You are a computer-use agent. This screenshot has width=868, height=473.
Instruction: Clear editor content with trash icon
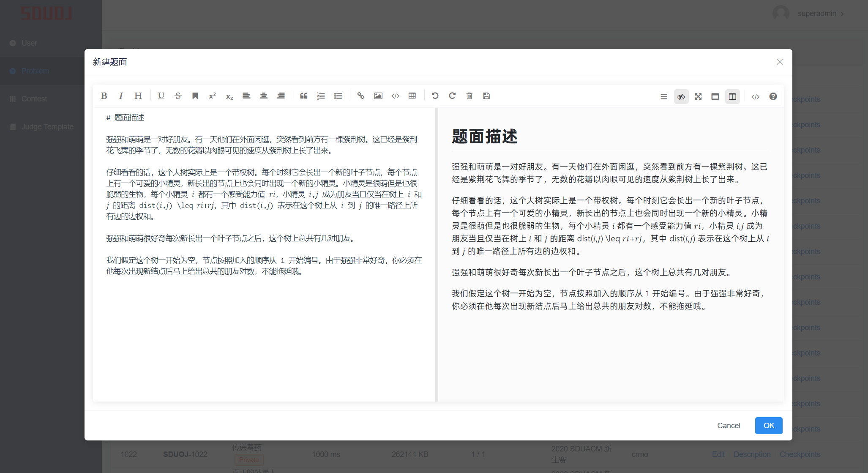(x=469, y=96)
